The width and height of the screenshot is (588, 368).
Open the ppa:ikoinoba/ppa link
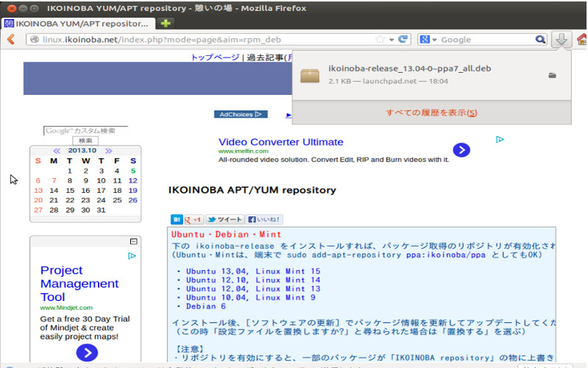click(x=445, y=255)
